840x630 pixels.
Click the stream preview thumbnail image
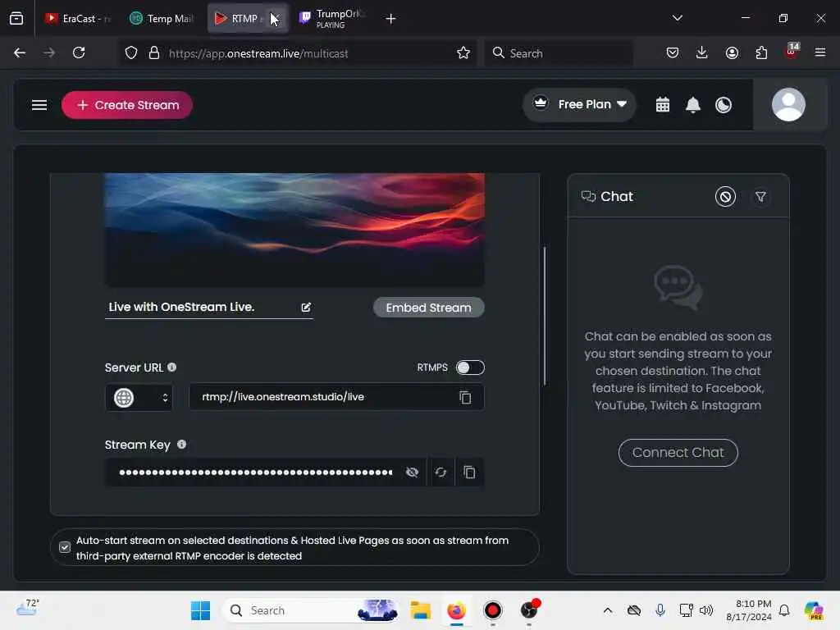[x=294, y=230]
